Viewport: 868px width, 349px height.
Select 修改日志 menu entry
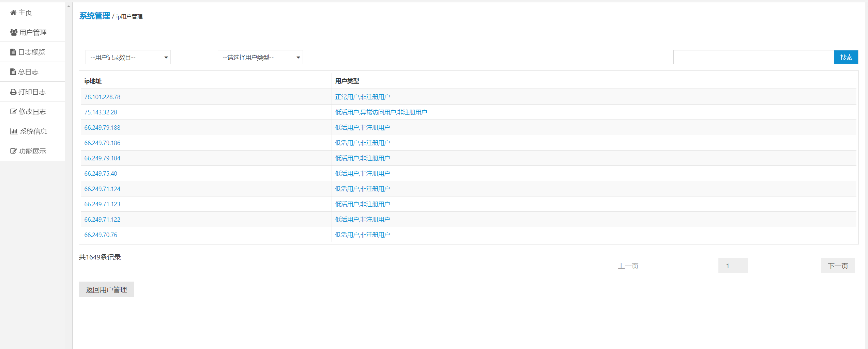click(32, 112)
